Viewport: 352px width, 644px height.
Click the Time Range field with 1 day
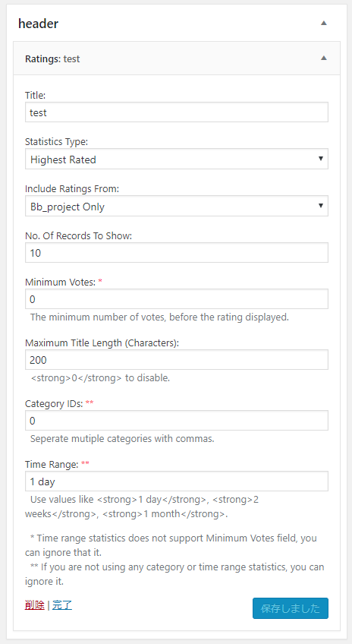(177, 481)
